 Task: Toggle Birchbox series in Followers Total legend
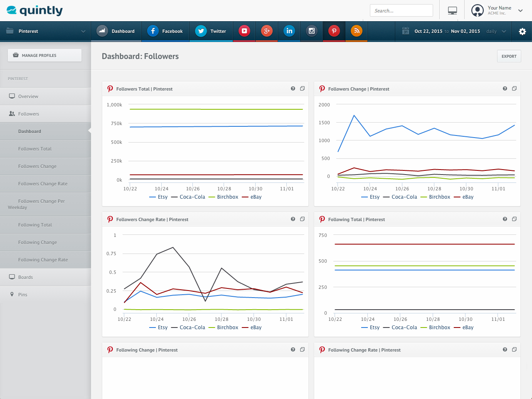pyautogui.click(x=223, y=197)
